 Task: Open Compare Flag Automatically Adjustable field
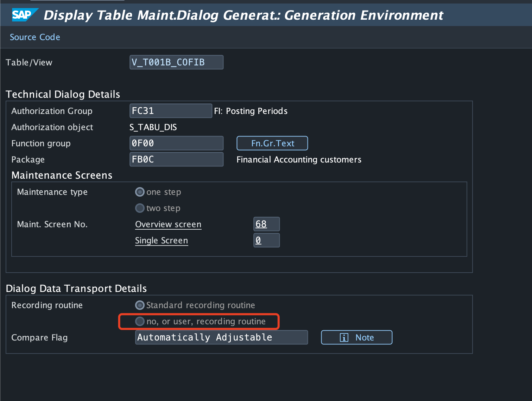(x=221, y=337)
